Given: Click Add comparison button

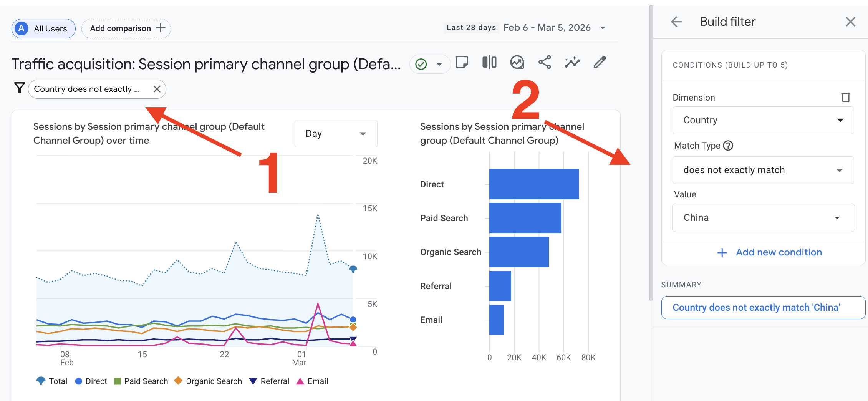Looking at the screenshot, I should [126, 28].
